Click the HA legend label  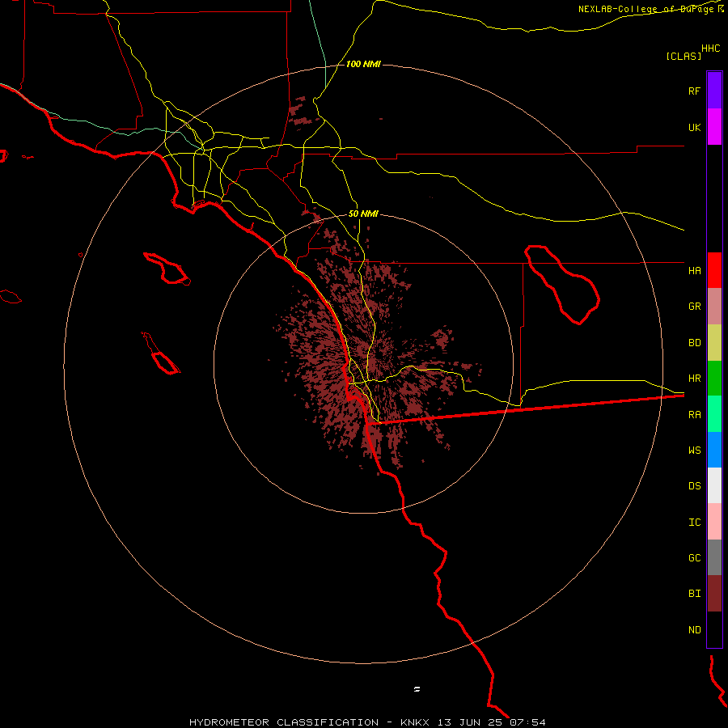tap(694, 270)
